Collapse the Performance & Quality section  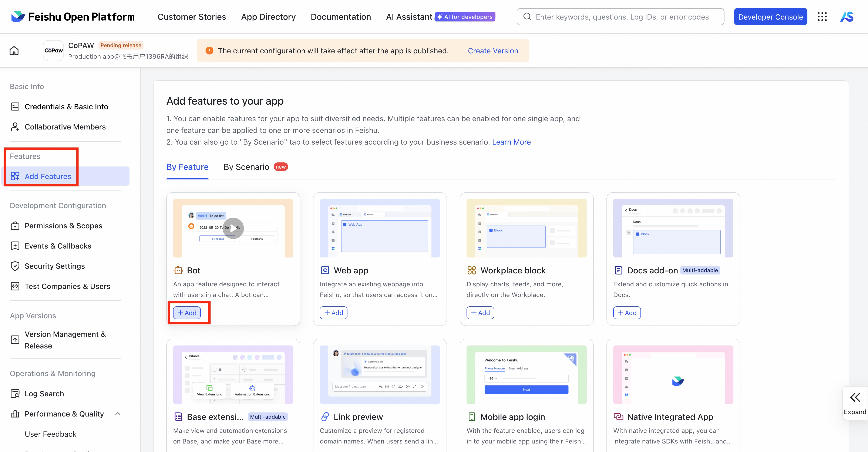[x=118, y=414]
